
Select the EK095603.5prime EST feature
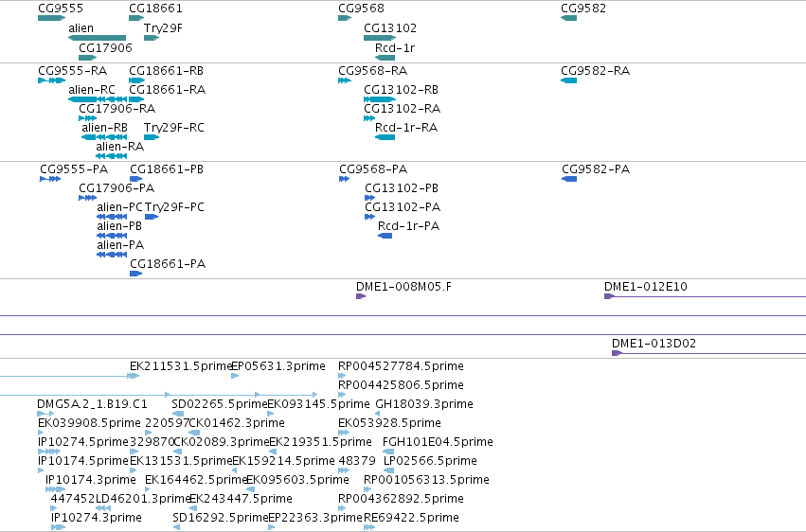click(251, 489)
